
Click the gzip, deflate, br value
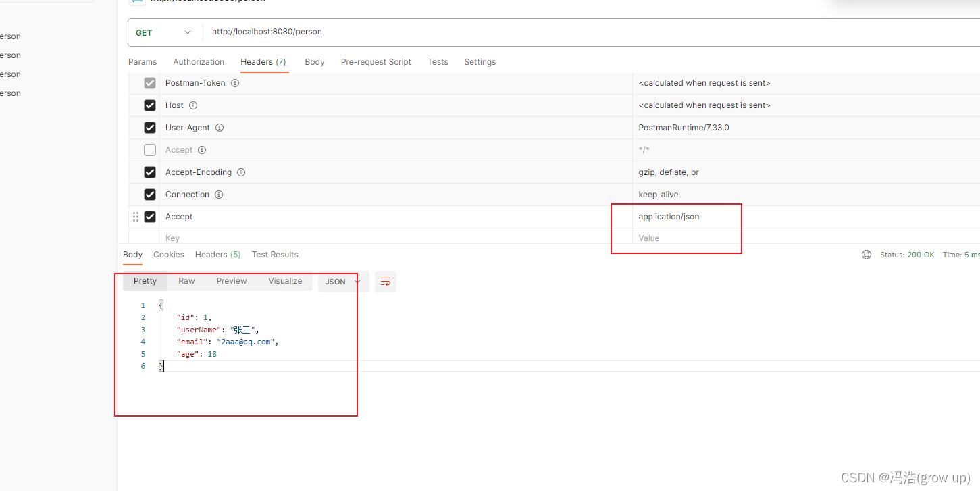(669, 172)
